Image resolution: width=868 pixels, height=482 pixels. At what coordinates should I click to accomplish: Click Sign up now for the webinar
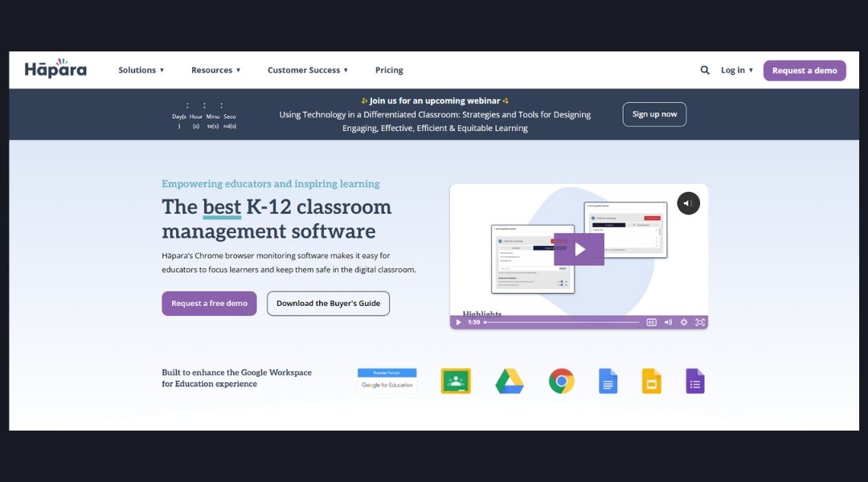[654, 114]
